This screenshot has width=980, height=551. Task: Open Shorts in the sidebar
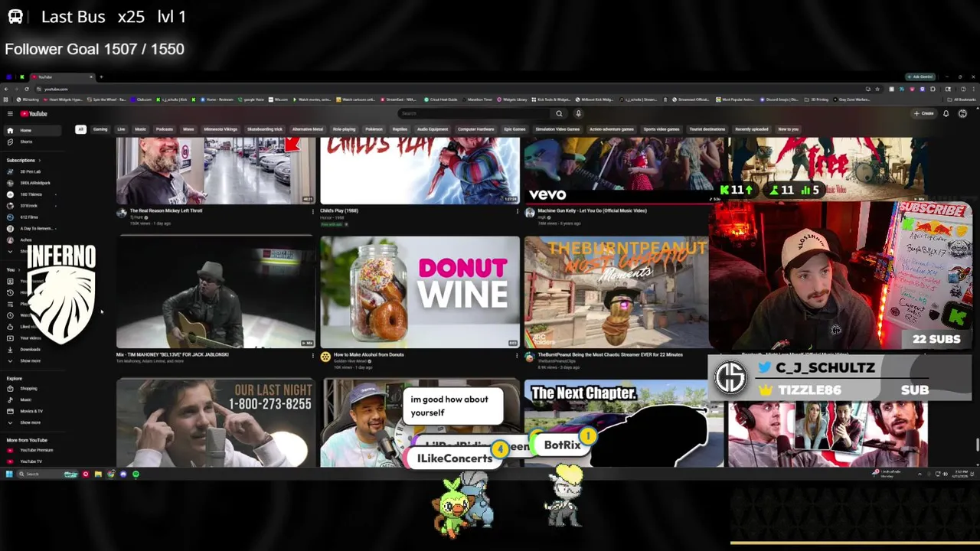tap(32, 142)
